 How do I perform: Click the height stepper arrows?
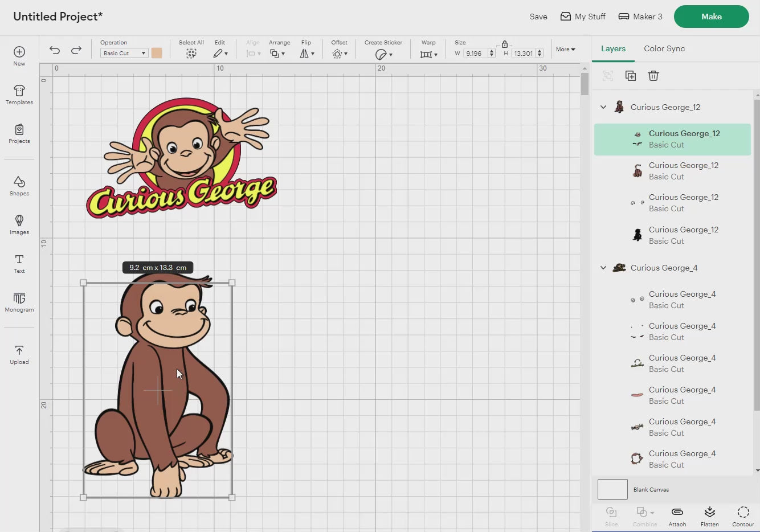[x=540, y=54]
